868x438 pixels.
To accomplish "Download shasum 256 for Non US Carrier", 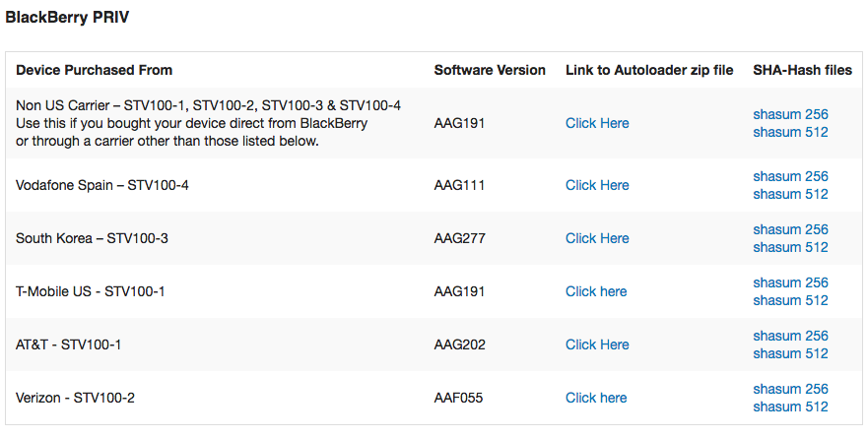I will point(790,114).
